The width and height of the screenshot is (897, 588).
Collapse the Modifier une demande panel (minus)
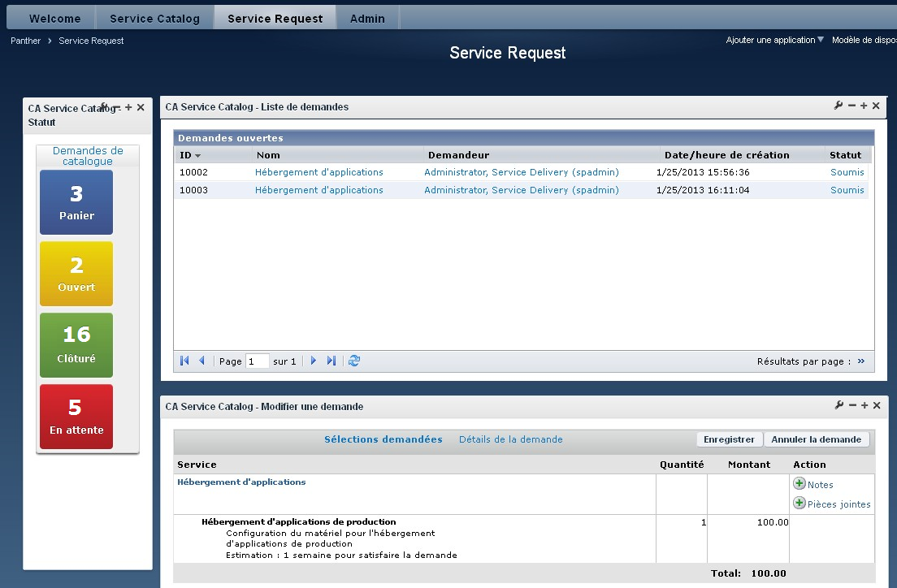(x=852, y=405)
